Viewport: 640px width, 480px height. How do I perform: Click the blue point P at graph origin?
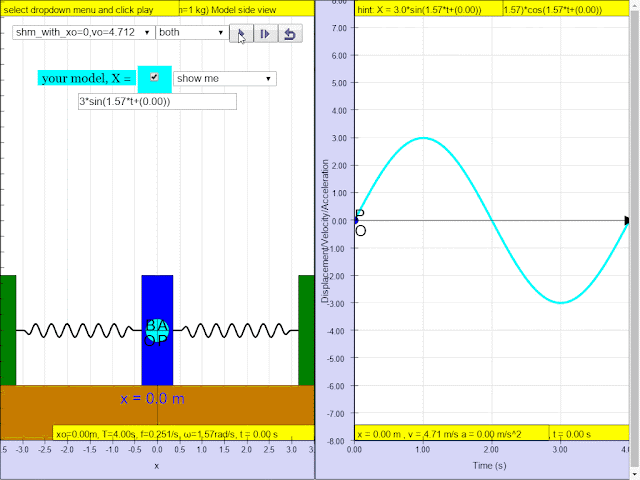click(x=356, y=220)
